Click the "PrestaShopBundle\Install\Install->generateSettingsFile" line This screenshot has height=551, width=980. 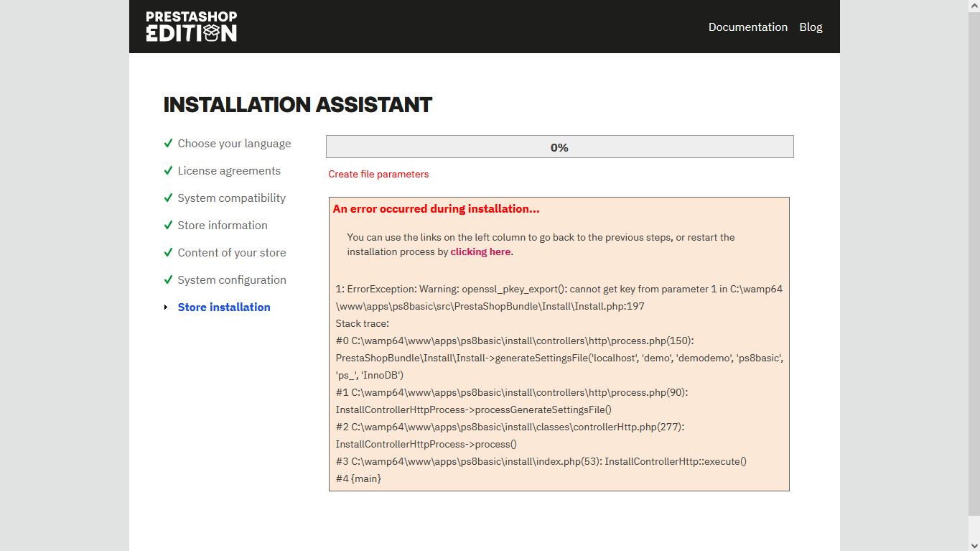[559, 358]
